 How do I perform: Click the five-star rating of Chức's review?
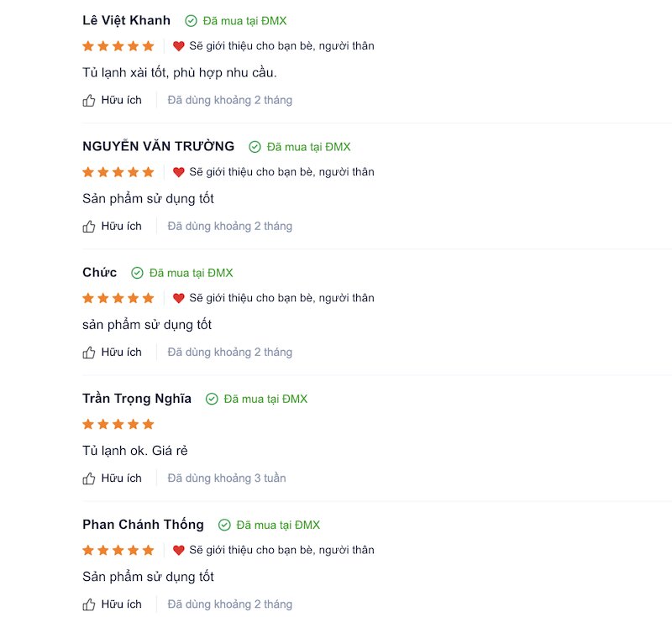(x=118, y=298)
